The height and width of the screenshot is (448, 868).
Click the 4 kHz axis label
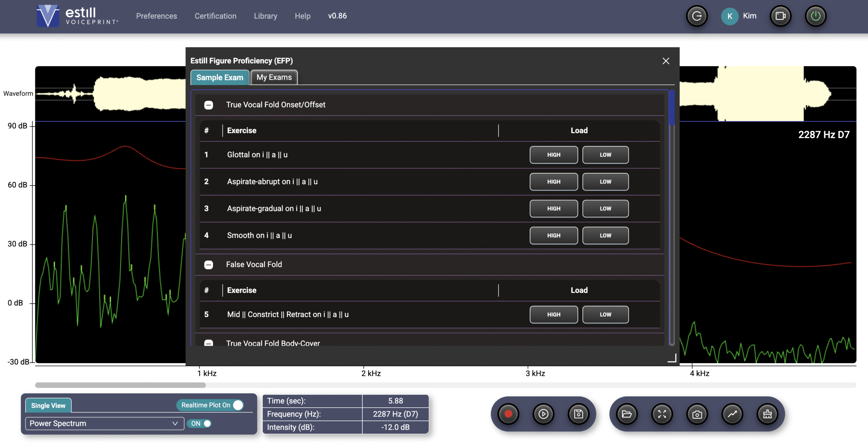coord(699,373)
